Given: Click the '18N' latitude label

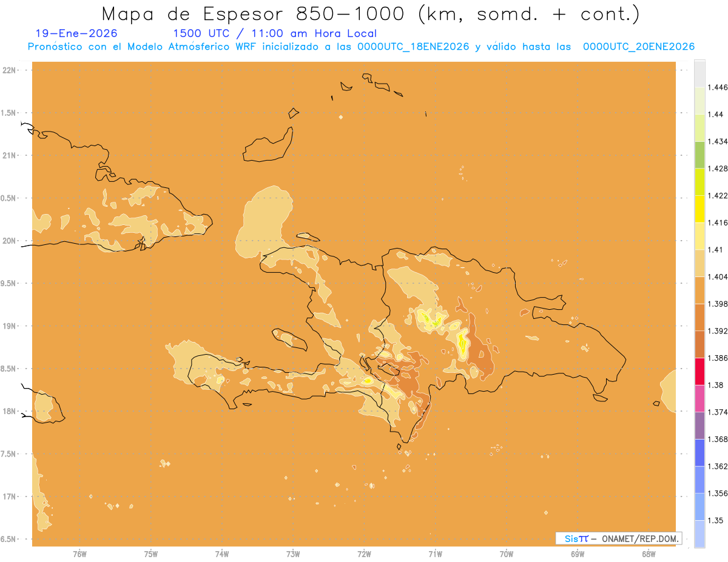Looking at the screenshot, I should click(10, 411).
